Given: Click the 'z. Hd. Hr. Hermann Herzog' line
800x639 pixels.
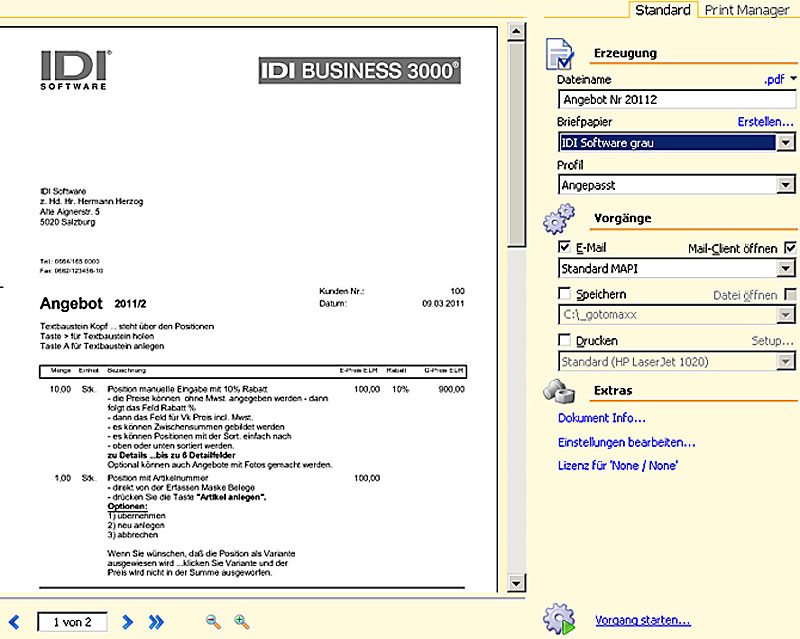Looking at the screenshot, I should click(92, 202).
